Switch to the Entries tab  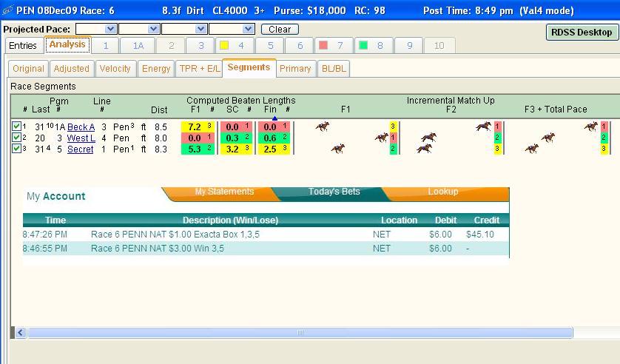[23, 45]
